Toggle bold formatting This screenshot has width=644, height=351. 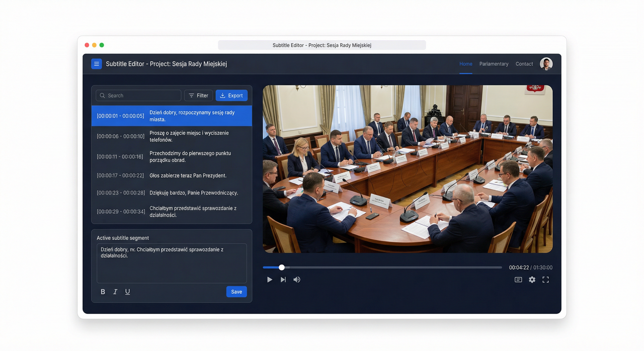tap(103, 292)
